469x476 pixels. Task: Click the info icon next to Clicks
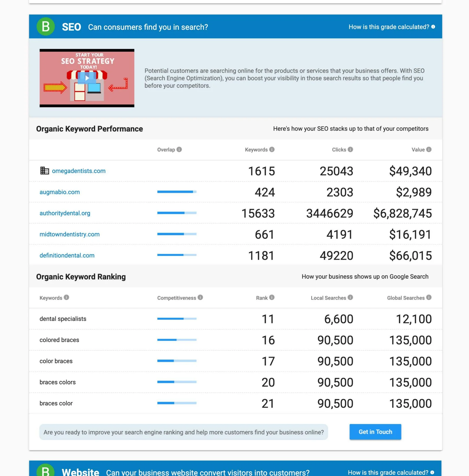[350, 149]
